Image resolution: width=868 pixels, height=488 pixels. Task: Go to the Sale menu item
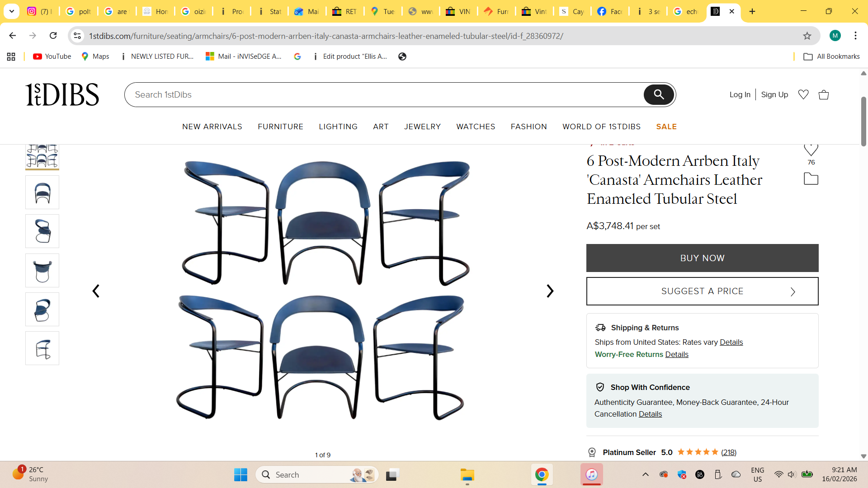click(x=666, y=127)
